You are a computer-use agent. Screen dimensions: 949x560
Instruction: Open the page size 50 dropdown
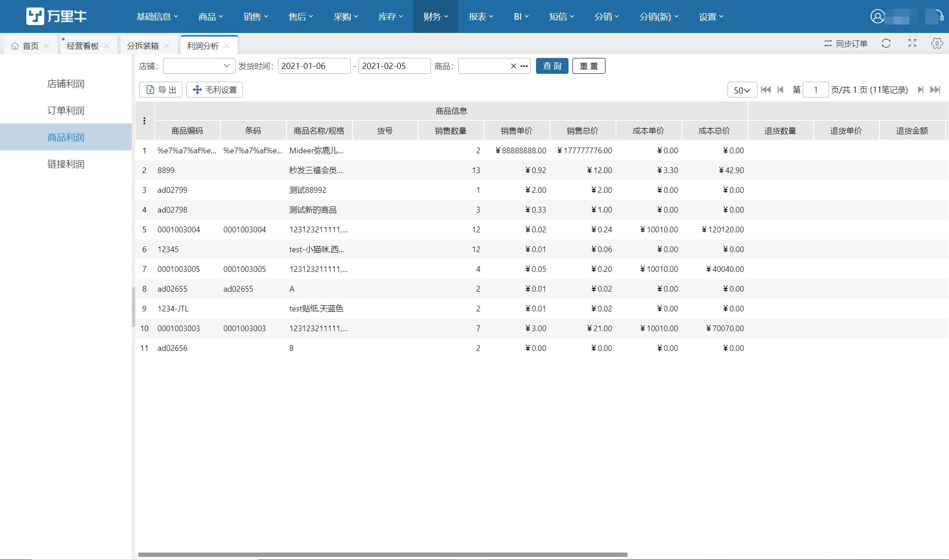742,90
